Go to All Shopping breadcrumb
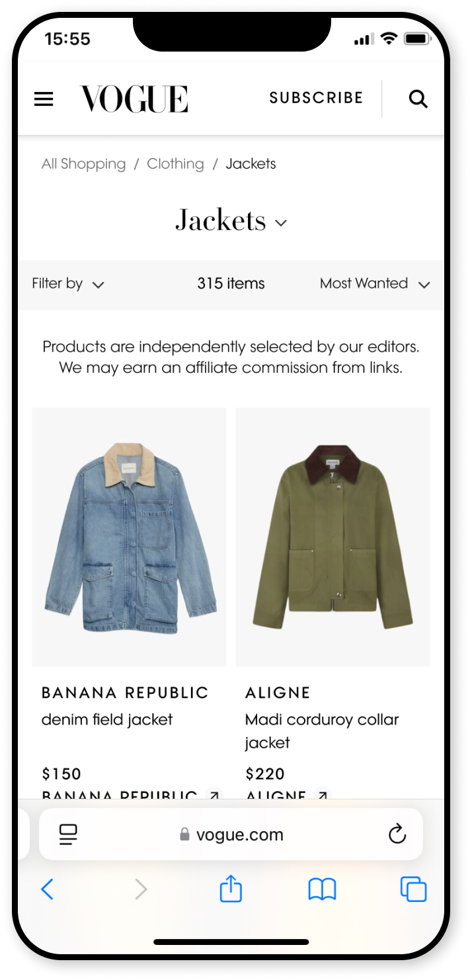470x980 pixels. click(83, 164)
